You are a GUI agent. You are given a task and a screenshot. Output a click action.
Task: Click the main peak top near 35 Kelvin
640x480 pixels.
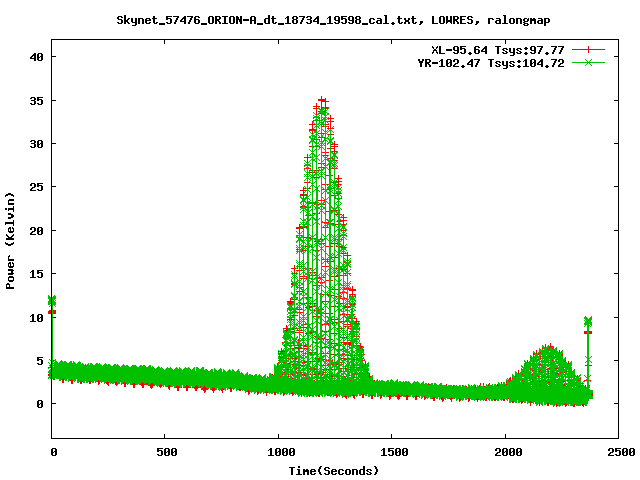tap(323, 100)
